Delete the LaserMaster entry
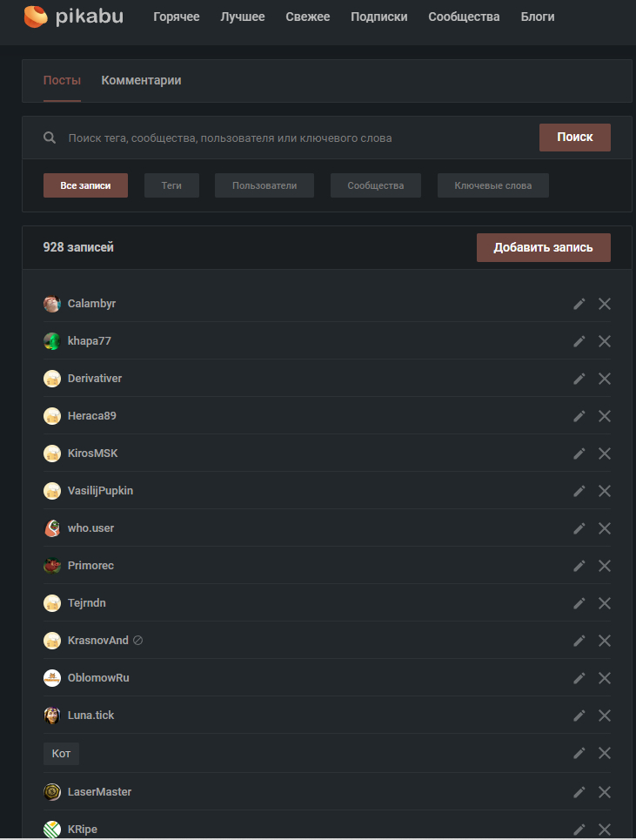The height and width of the screenshot is (840, 636). tap(605, 792)
